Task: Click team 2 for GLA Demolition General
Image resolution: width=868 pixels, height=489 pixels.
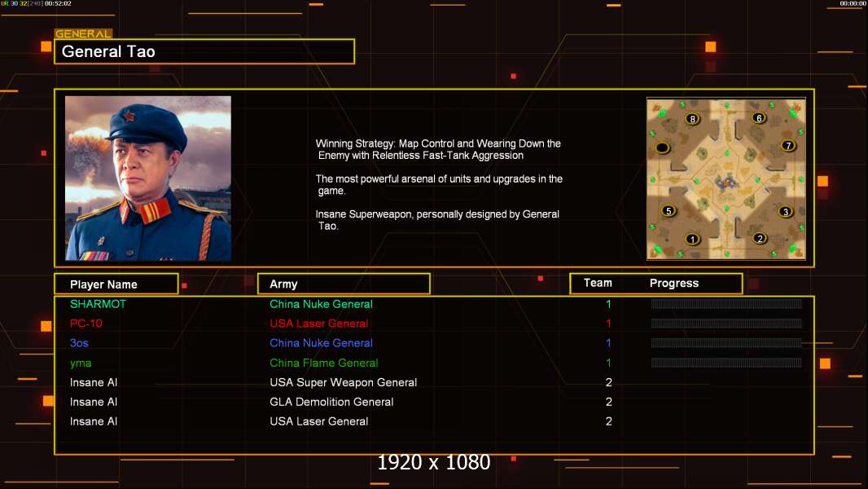Action: [609, 402]
